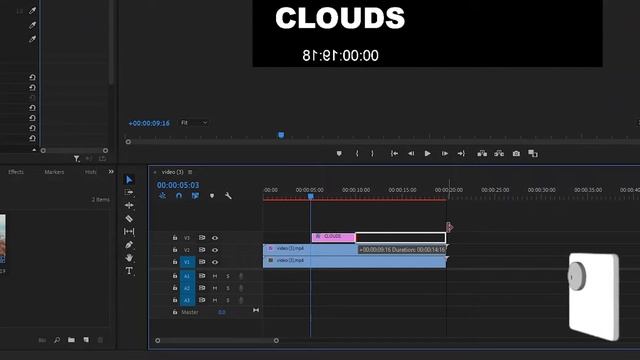Mute audio track A1
This screenshot has width=640, height=360.
point(215,276)
